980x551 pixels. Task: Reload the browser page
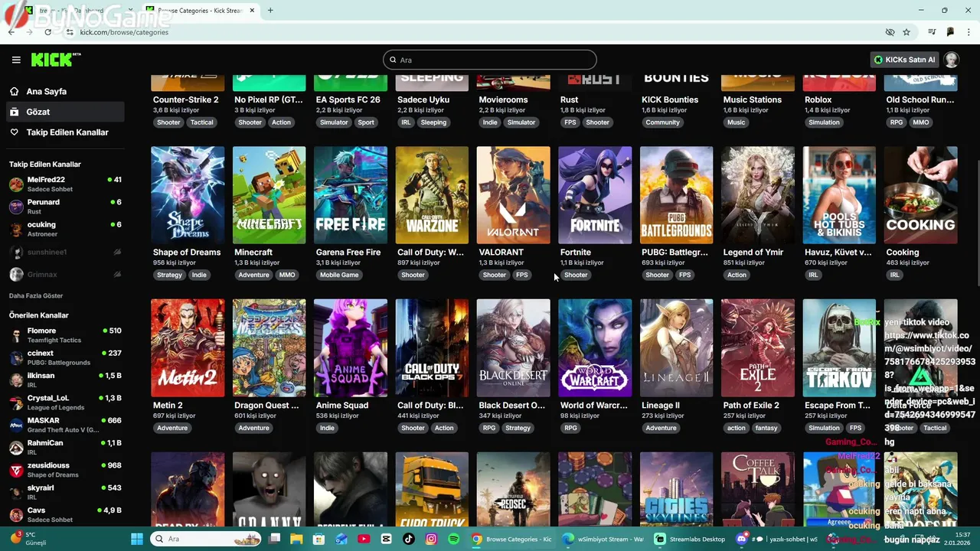click(x=47, y=32)
